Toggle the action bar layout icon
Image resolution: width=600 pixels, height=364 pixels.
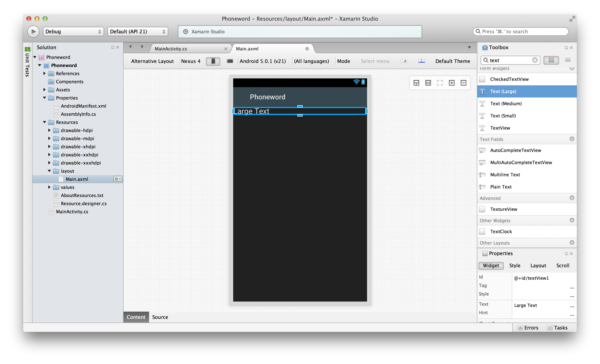pyautogui.click(x=421, y=61)
